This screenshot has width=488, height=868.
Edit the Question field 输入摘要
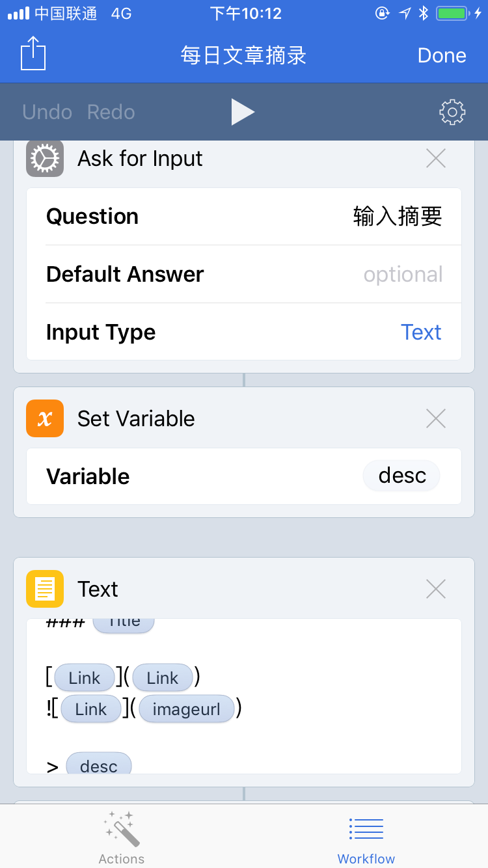pos(244,217)
